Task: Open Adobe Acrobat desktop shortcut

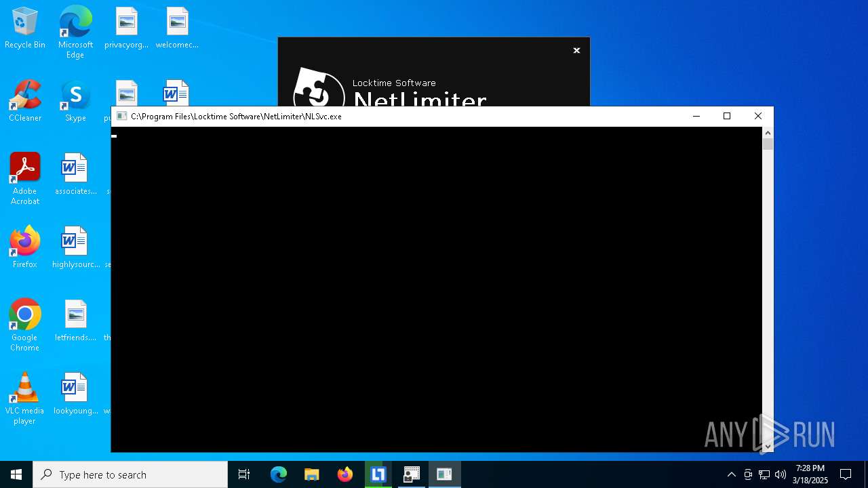Action: coord(25,179)
